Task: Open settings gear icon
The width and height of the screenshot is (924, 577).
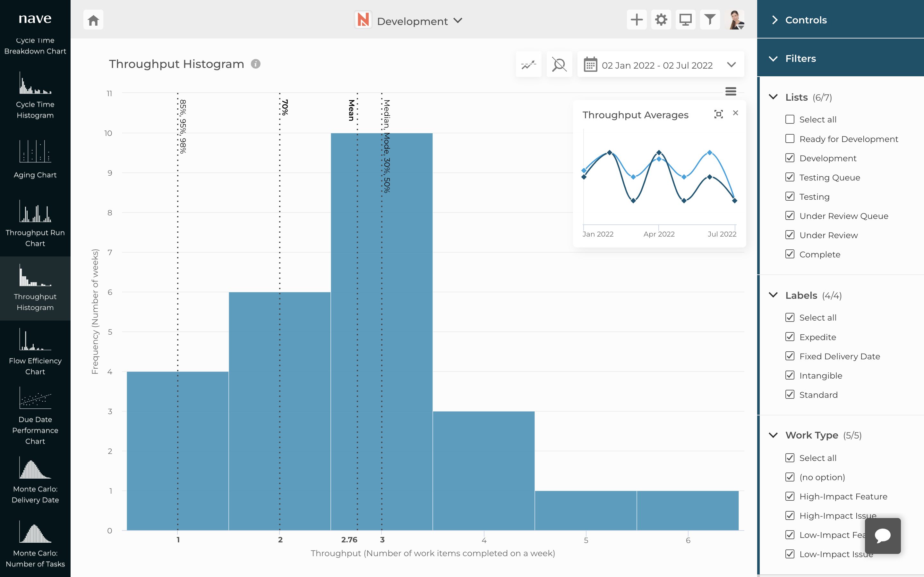Action: [x=661, y=20]
